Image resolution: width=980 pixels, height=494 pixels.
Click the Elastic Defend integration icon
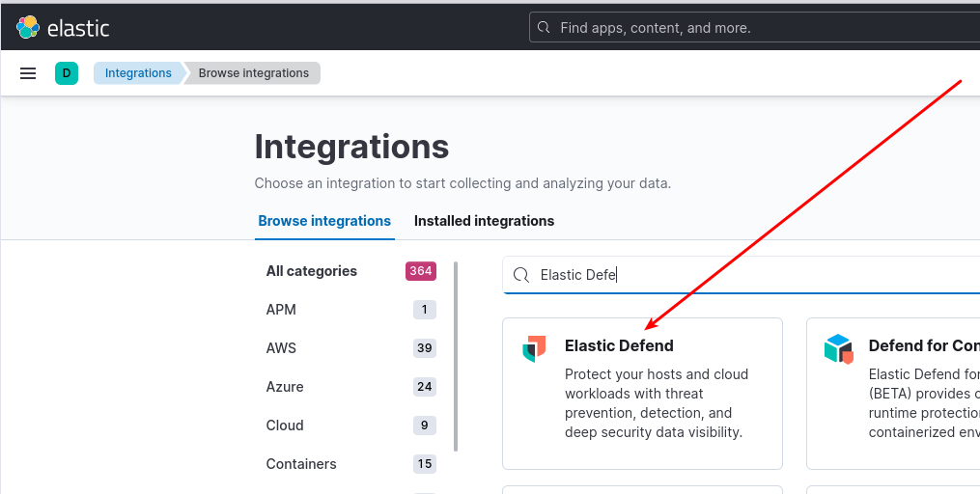point(534,348)
